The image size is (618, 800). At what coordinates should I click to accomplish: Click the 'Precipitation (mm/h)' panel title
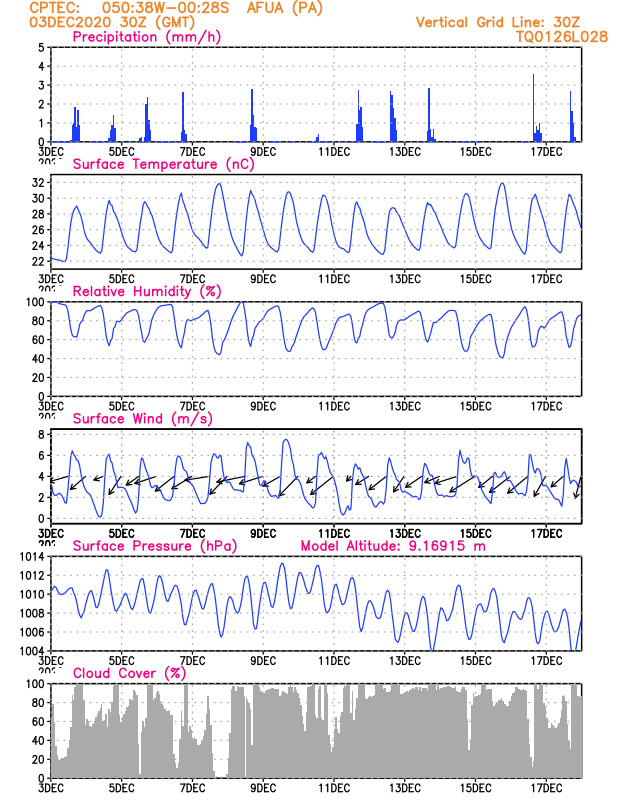click(147, 37)
